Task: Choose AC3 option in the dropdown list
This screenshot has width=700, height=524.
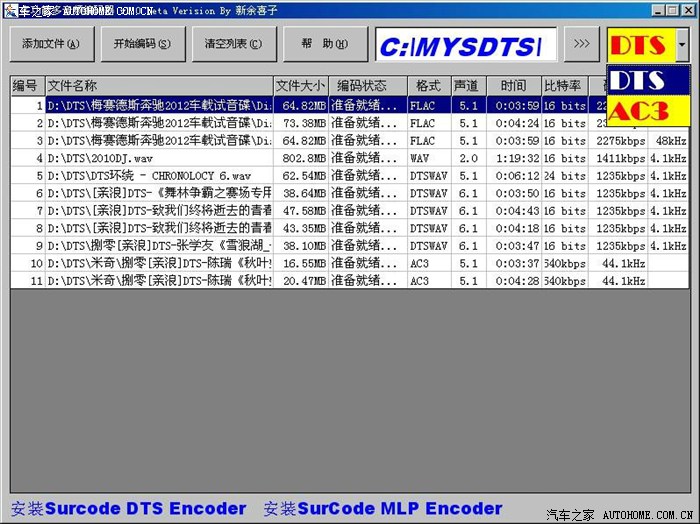Action: [648, 110]
